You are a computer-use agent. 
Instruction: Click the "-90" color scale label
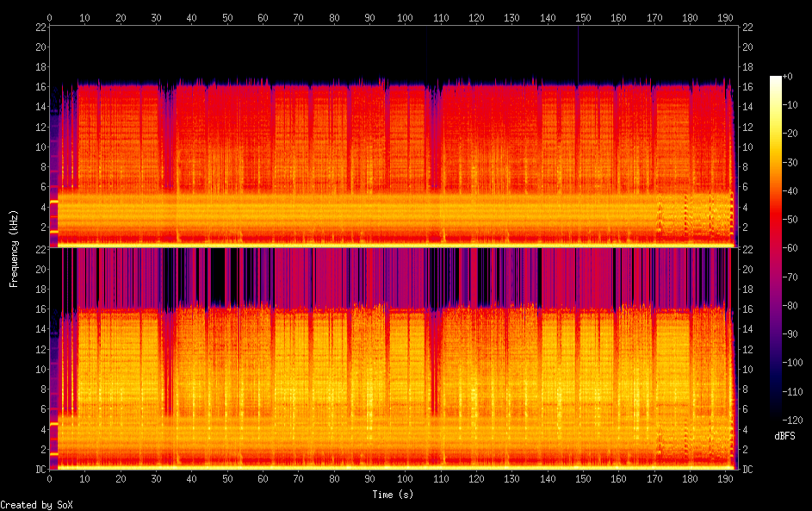790,333
